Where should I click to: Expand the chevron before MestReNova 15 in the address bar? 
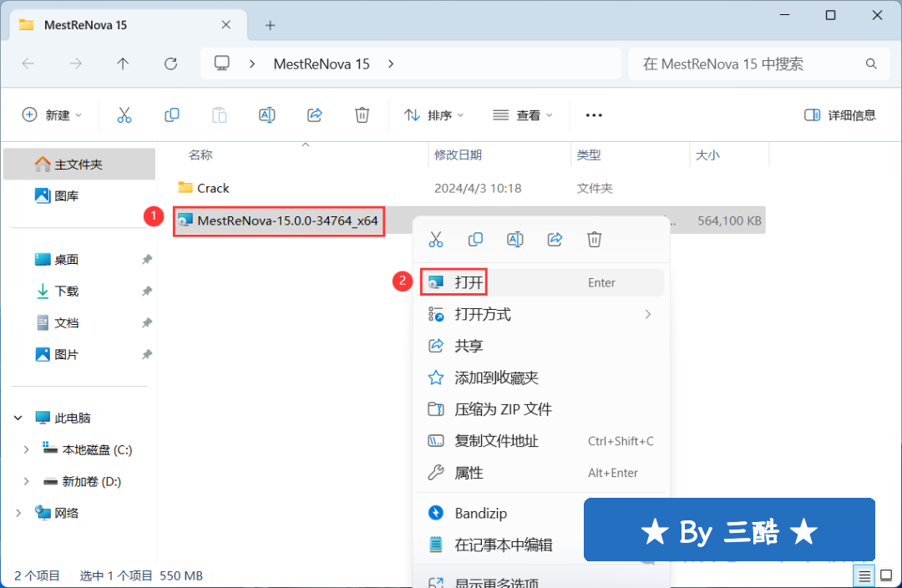pos(252,63)
